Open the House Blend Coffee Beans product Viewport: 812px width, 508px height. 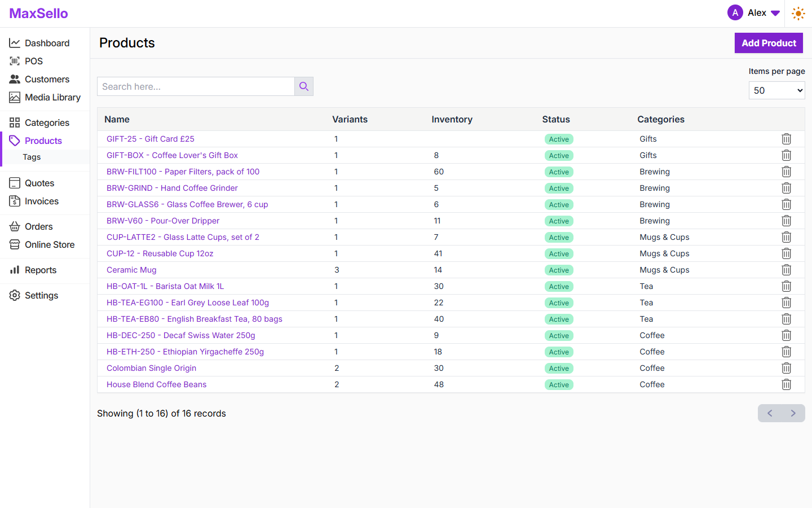[156, 384]
